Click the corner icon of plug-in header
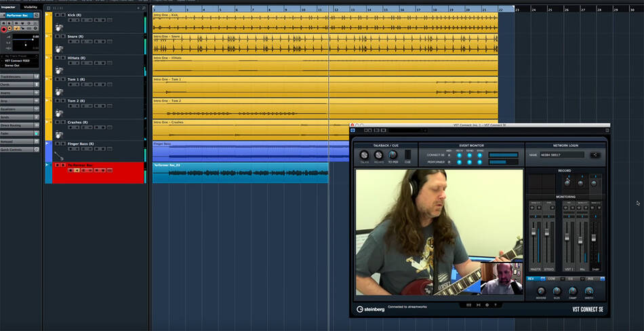Image resolution: width=644 pixels, height=331 pixels. (x=607, y=130)
